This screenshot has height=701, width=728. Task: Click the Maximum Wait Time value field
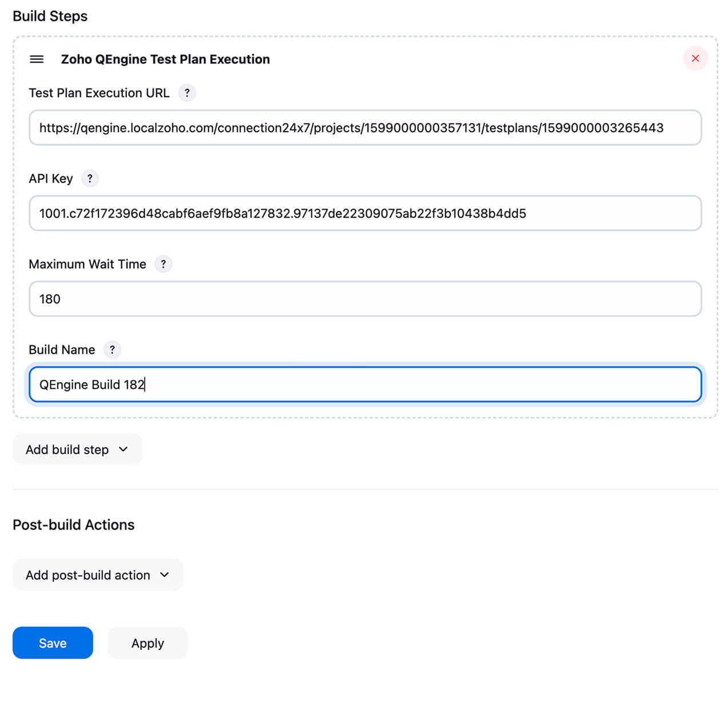click(365, 298)
